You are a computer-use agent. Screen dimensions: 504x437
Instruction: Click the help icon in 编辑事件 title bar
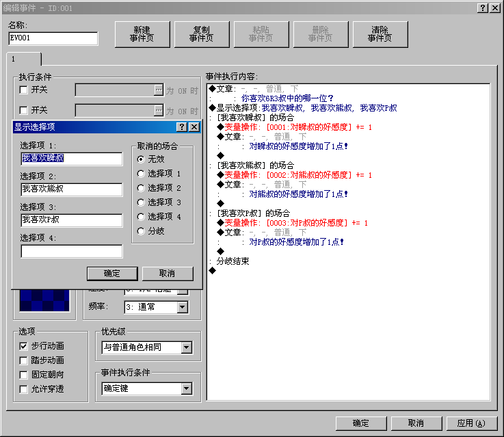point(483,8)
